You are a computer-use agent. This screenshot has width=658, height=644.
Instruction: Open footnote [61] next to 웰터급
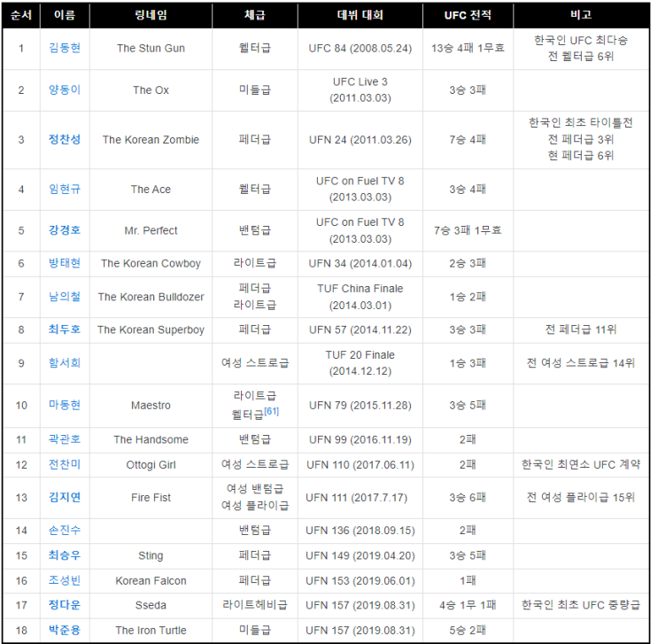(272, 411)
